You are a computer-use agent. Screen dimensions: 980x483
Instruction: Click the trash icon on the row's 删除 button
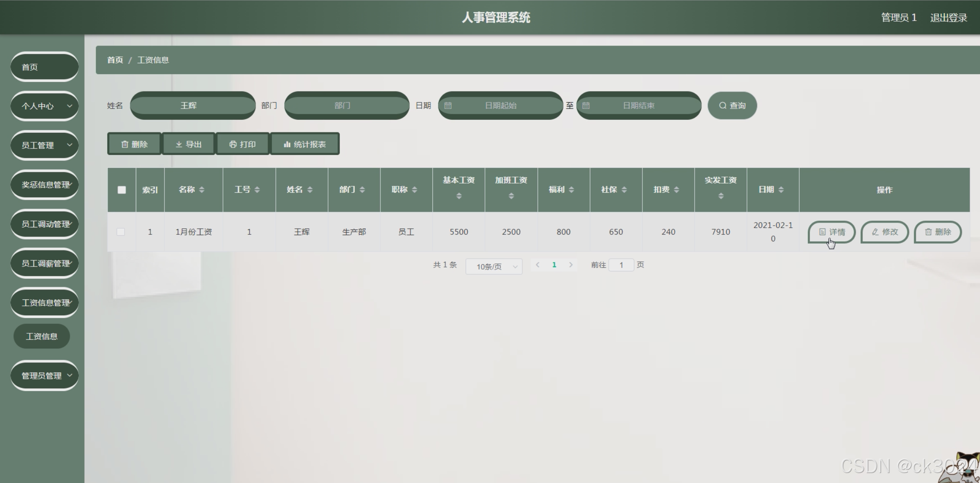928,232
